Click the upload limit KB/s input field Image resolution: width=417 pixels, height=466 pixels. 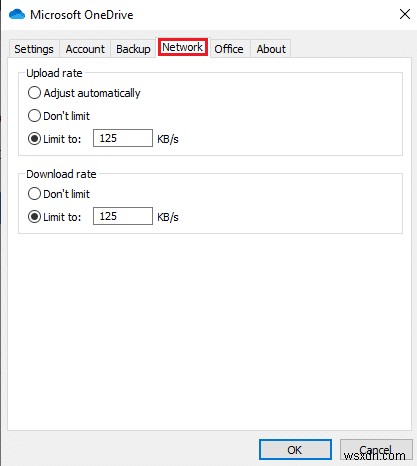click(x=123, y=138)
